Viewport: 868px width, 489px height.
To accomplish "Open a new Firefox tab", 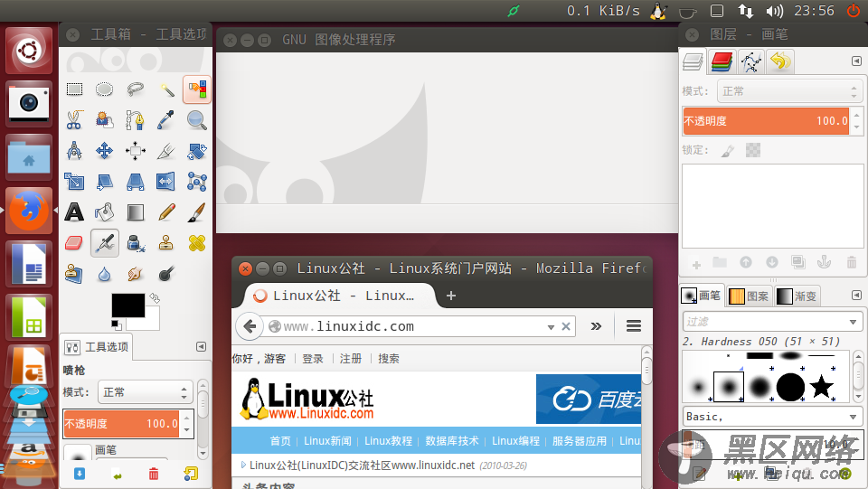I will click(451, 296).
